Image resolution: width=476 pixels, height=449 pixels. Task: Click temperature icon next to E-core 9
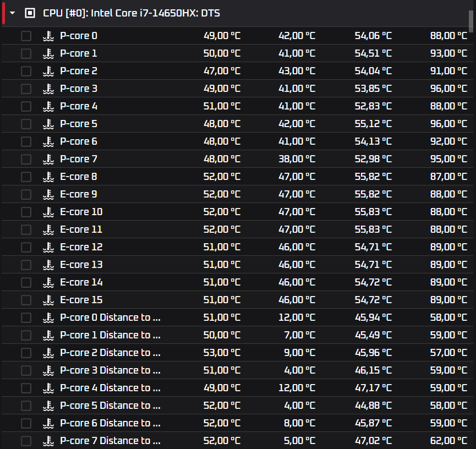48,194
